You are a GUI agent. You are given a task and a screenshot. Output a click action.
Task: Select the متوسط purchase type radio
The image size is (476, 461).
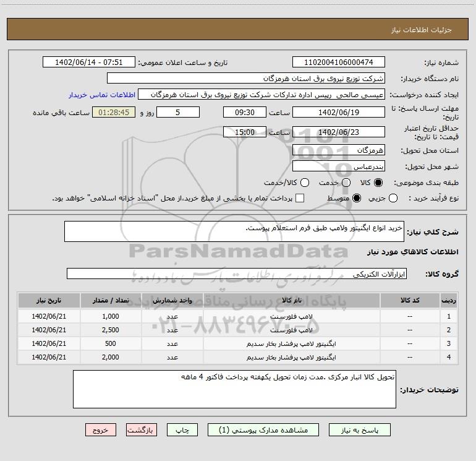tap(357, 198)
